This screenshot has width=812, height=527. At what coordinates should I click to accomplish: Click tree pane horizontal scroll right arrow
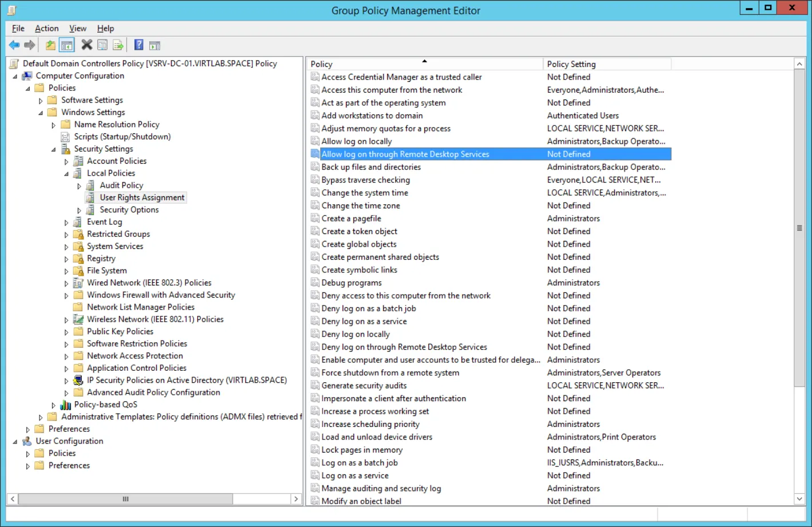[x=296, y=499]
